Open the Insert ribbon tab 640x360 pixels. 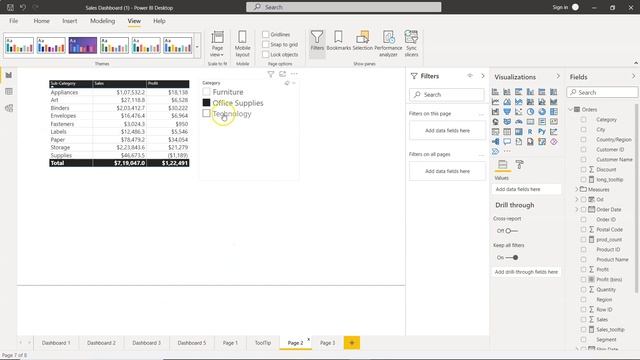pos(70,21)
